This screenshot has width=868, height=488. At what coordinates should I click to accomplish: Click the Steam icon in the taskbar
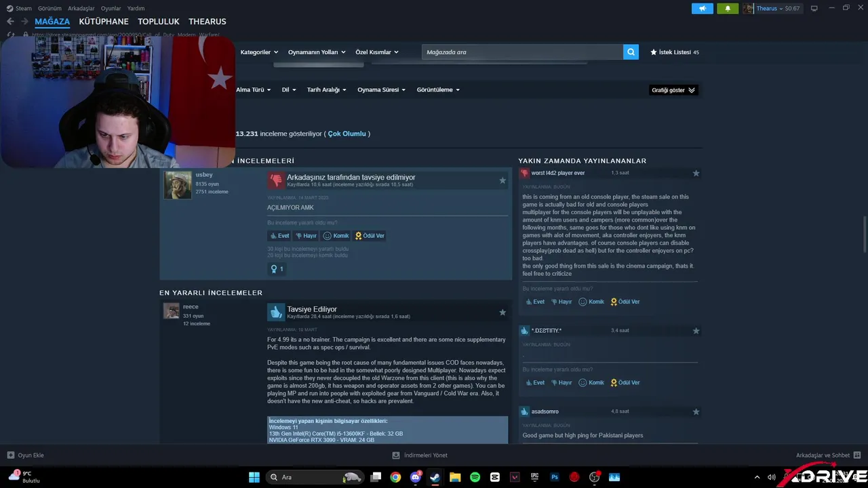[435, 477]
